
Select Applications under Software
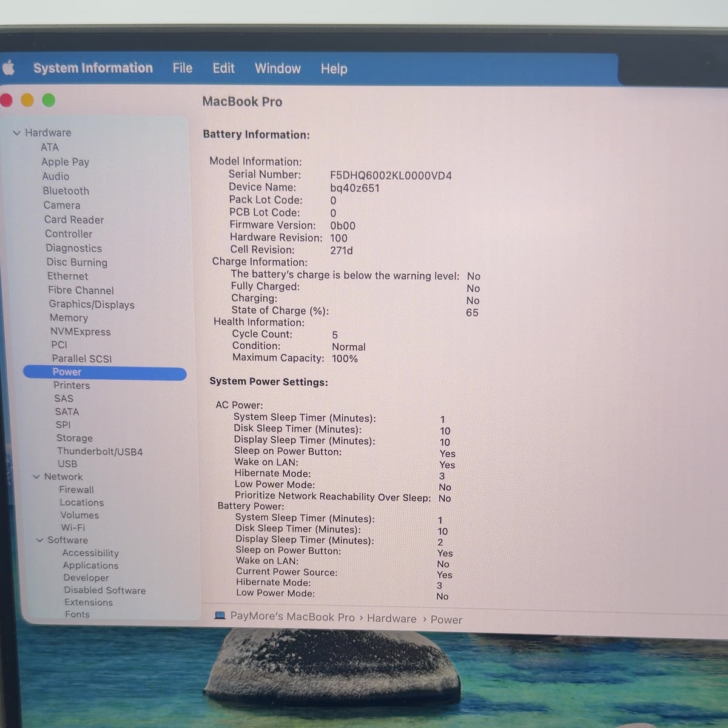point(91,565)
